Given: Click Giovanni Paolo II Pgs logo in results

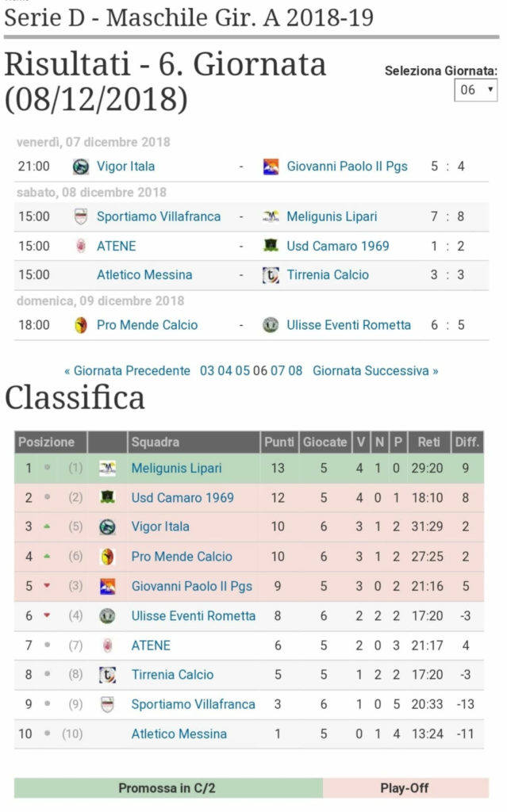Looking at the screenshot, I should coord(271,167).
